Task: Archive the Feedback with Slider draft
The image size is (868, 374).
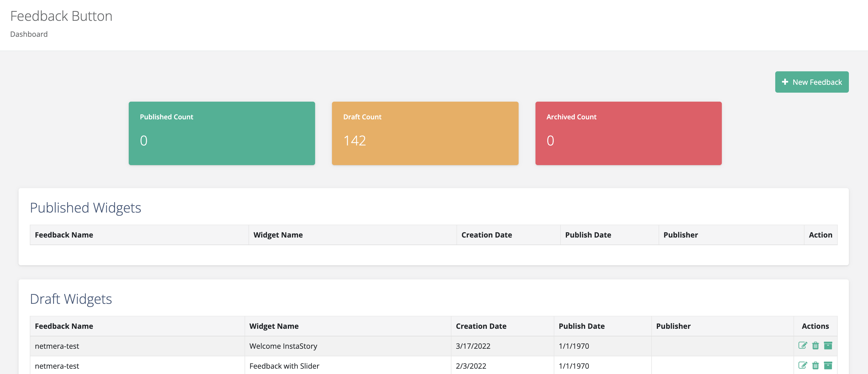Action: tap(828, 365)
